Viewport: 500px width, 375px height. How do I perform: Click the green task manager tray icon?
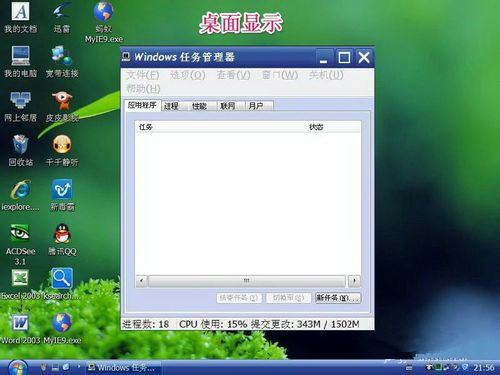[x=439, y=367]
